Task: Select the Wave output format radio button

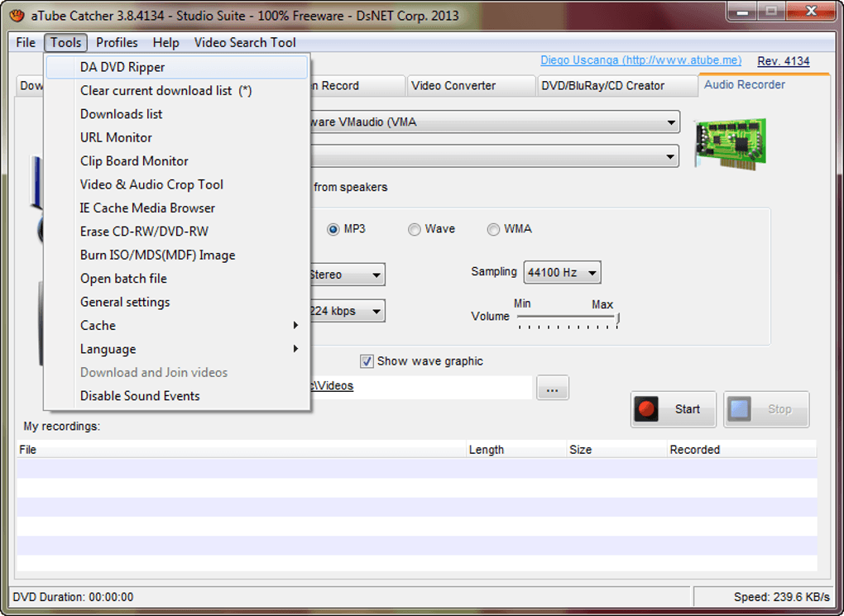Action: click(x=414, y=230)
